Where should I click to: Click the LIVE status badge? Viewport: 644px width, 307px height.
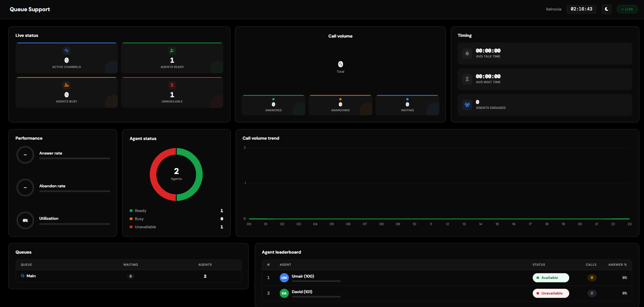pyautogui.click(x=627, y=9)
